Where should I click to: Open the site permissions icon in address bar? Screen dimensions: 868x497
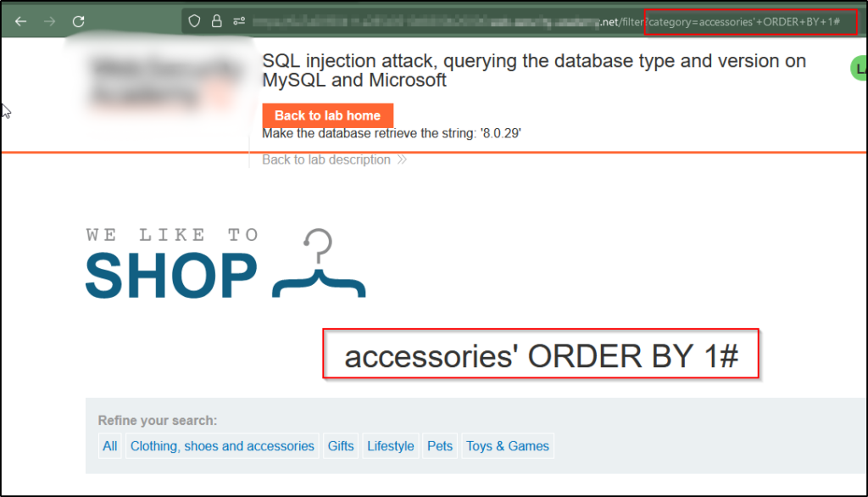[239, 21]
